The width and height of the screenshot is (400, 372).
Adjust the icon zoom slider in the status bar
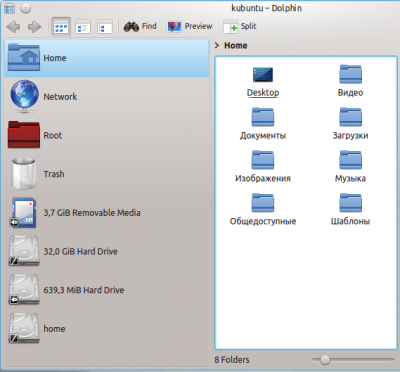click(x=324, y=359)
